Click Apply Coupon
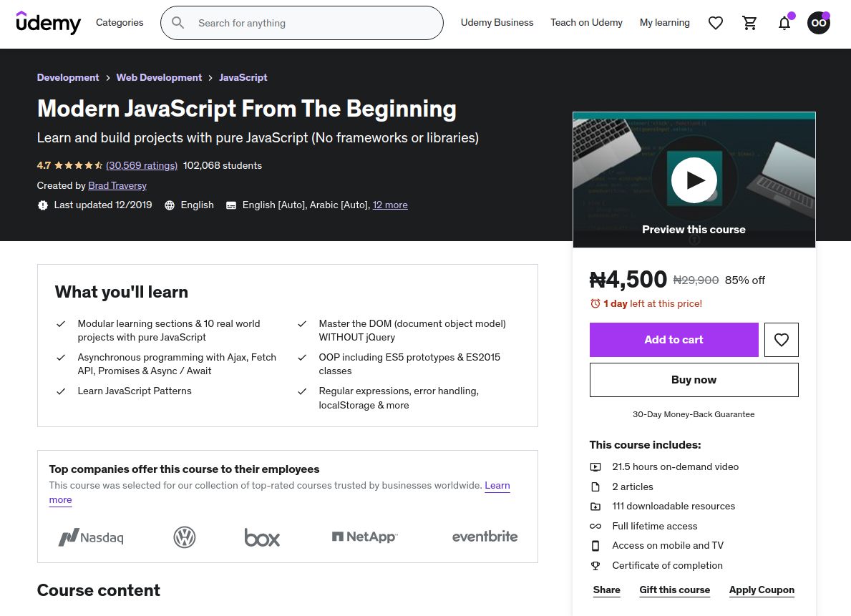 tap(762, 590)
